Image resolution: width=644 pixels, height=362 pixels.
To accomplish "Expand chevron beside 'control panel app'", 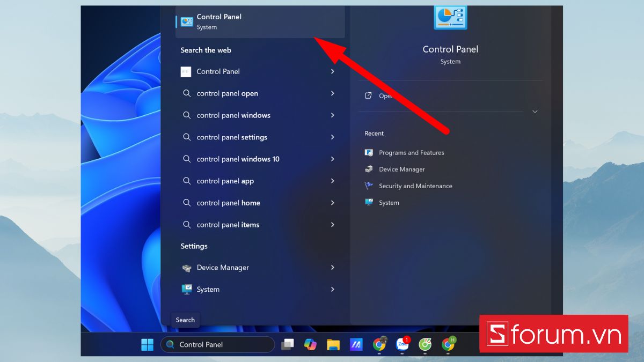I will point(333,181).
